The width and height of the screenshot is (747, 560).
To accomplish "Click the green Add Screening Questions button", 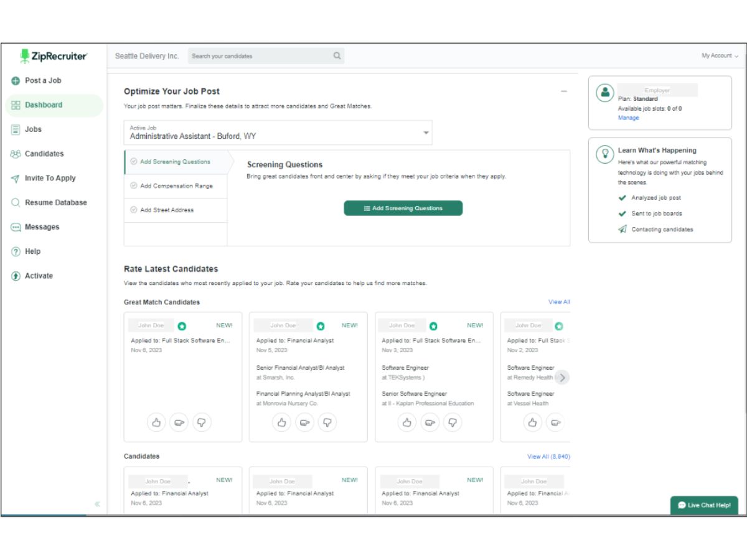I will 403,208.
